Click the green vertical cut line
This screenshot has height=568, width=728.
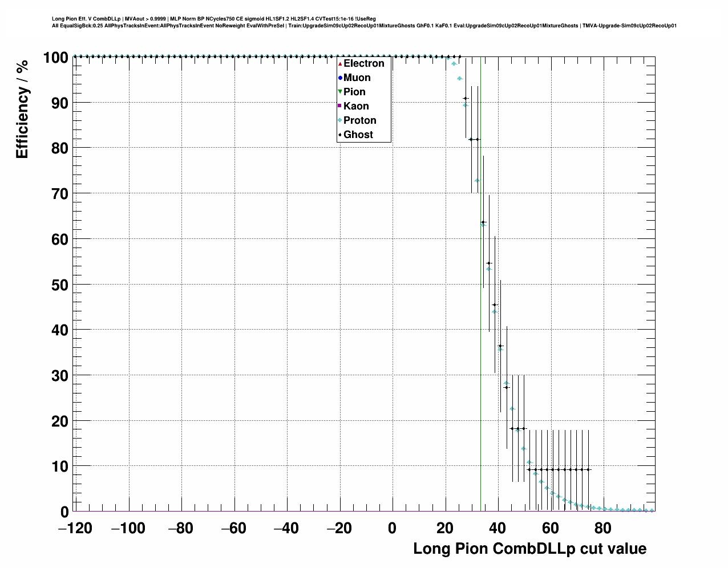pos(481,342)
